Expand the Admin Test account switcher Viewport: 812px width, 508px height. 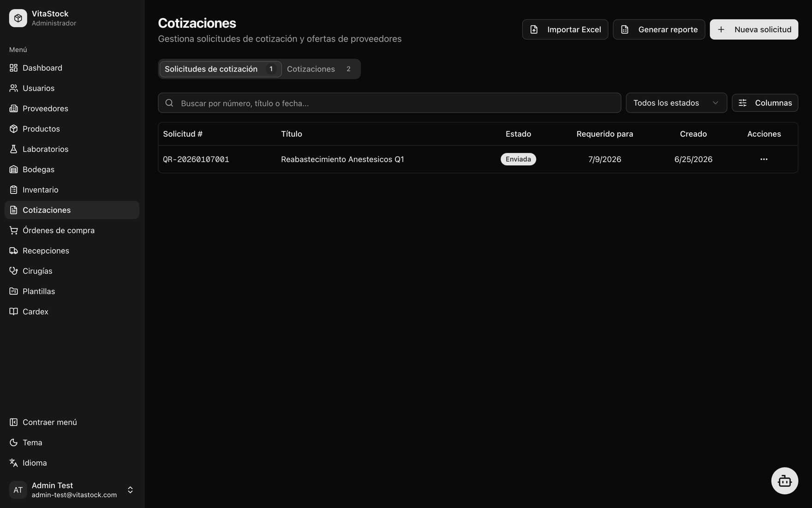[x=72, y=490]
